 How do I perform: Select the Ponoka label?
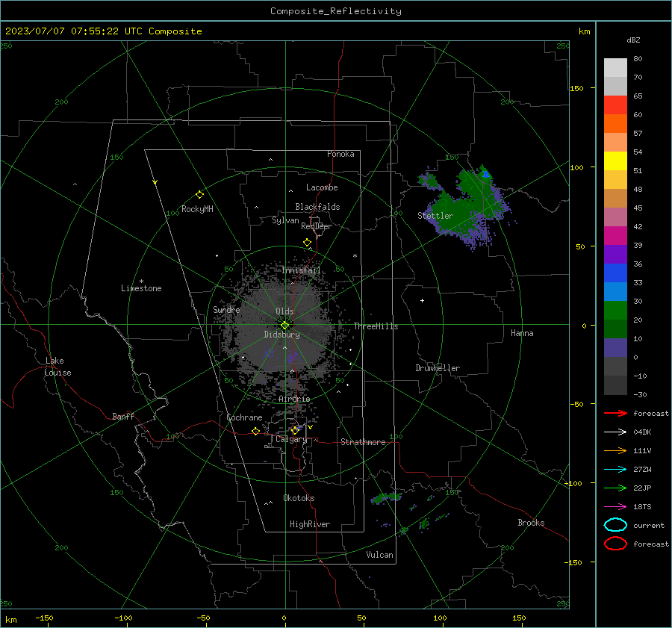click(x=340, y=154)
